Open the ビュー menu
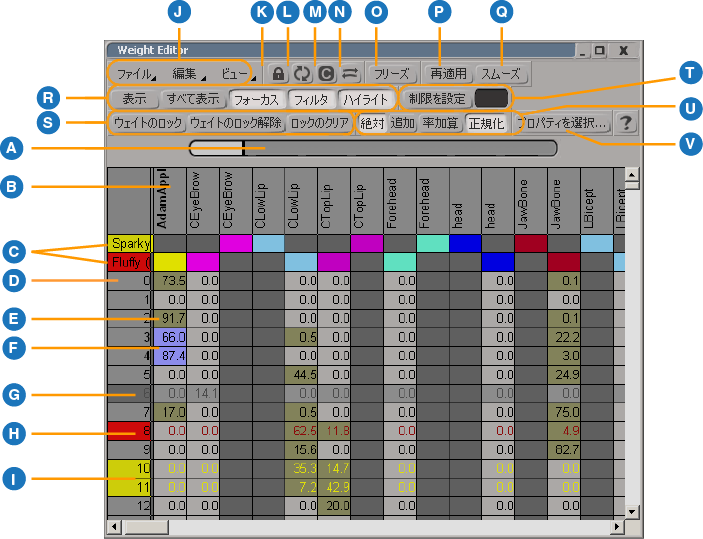703x539 pixels. pyautogui.click(x=237, y=74)
